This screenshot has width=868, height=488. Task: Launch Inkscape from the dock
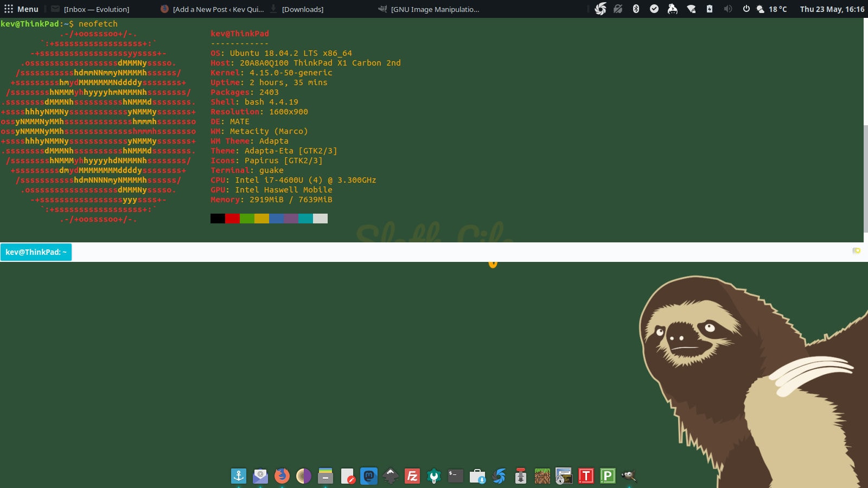[x=391, y=476]
